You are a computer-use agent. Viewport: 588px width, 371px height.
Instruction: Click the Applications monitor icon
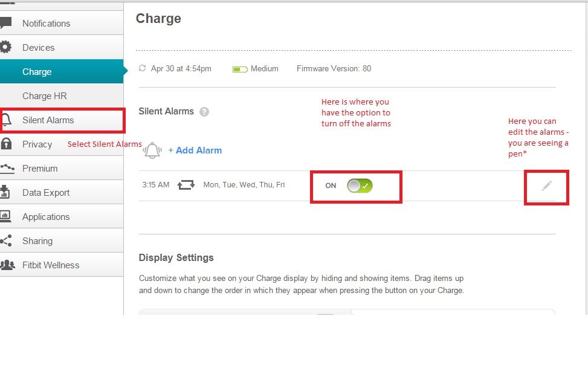tap(5, 216)
